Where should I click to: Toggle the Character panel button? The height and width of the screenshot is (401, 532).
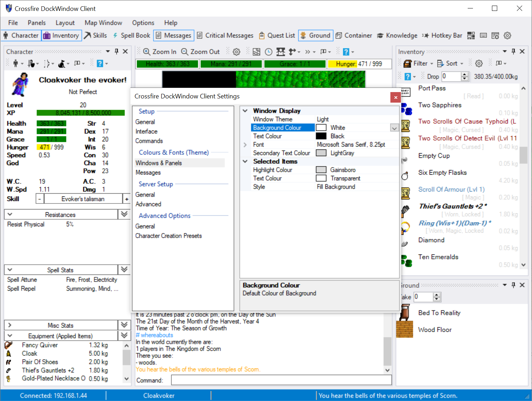coord(21,35)
